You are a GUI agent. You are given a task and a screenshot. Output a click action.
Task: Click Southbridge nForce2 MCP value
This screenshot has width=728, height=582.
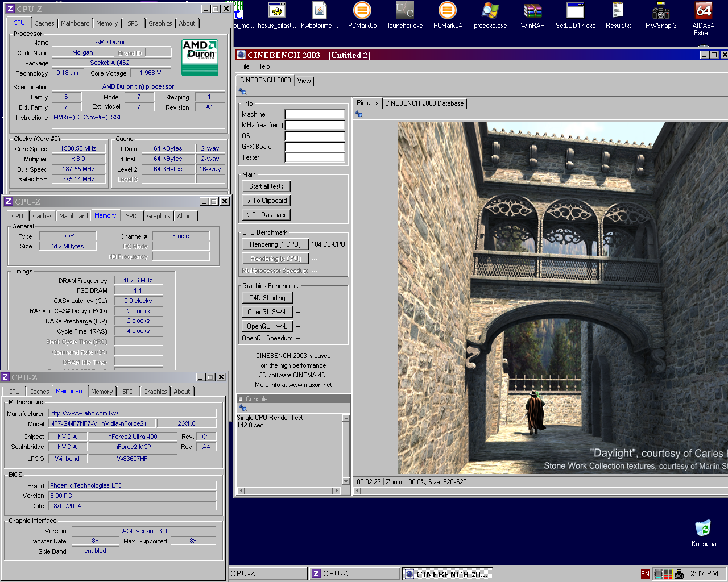click(133, 447)
